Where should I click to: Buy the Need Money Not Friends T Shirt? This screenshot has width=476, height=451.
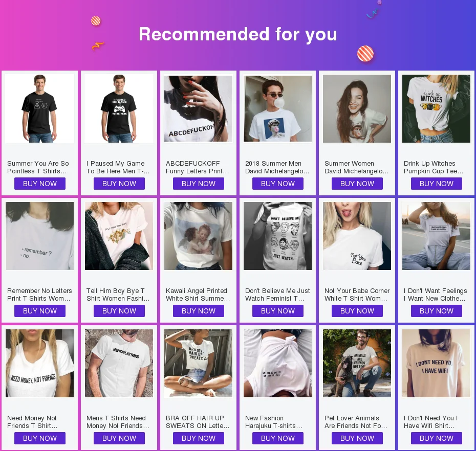40,438
